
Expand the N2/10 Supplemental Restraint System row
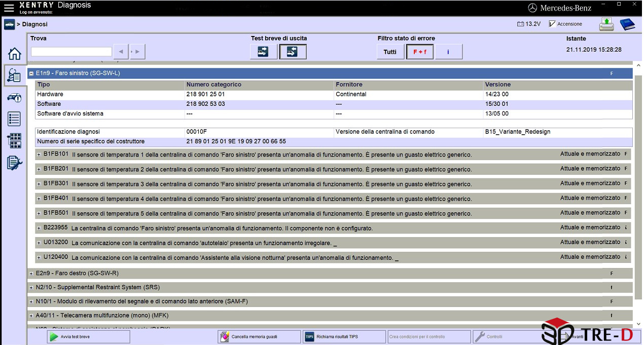coord(31,288)
